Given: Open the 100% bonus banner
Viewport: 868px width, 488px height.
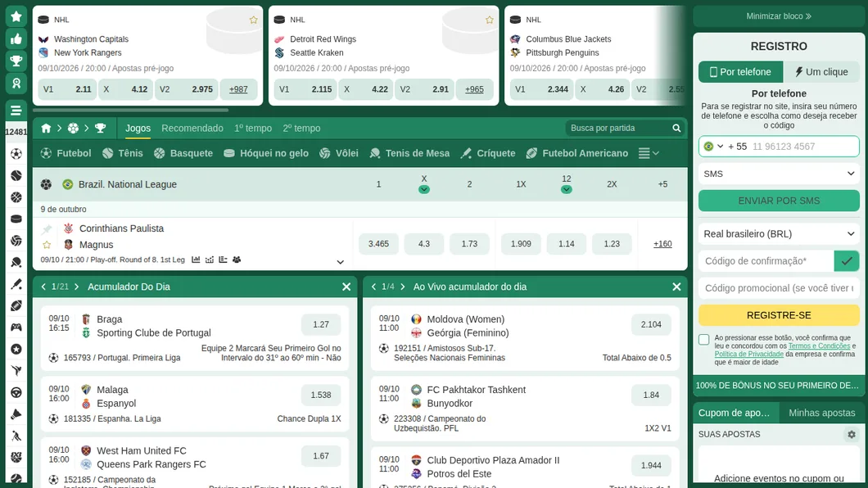Looking at the screenshot, I should (x=779, y=386).
